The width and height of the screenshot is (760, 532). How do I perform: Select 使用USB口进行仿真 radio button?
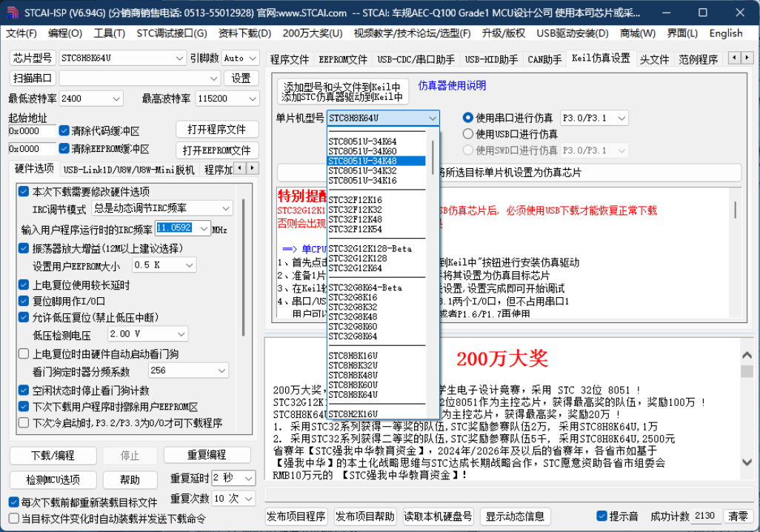pyautogui.click(x=467, y=134)
